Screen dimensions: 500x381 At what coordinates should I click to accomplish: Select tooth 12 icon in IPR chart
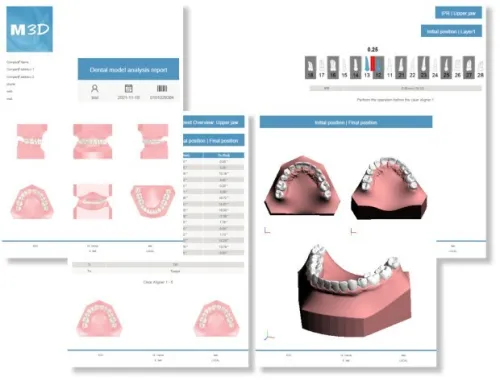[x=378, y=67]
